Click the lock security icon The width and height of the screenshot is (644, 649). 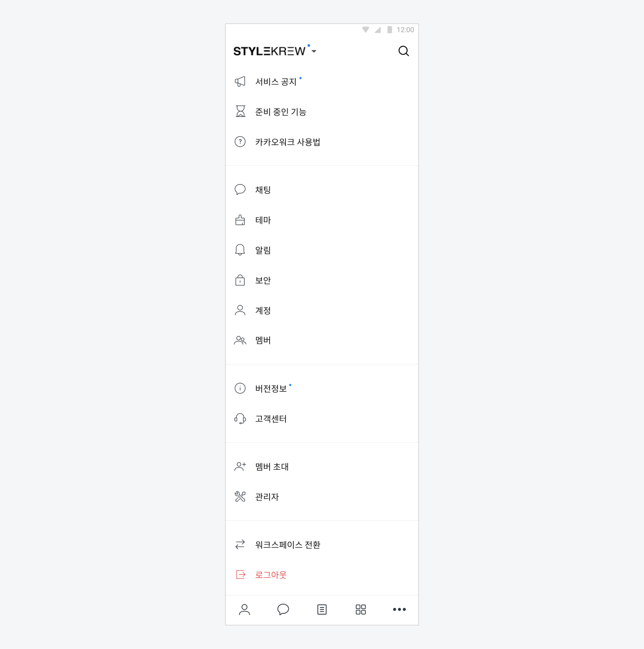tap(240, 280)
